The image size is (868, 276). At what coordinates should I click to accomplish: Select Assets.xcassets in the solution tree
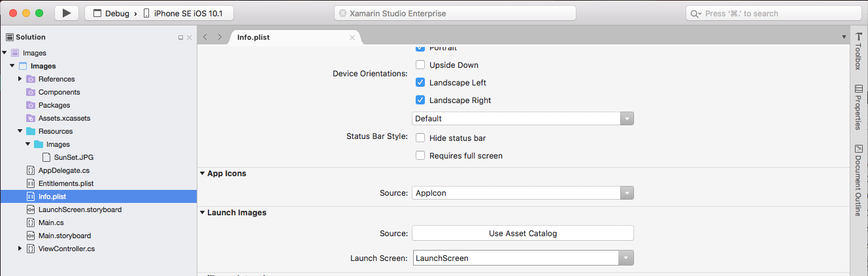(x=65, y=118)
